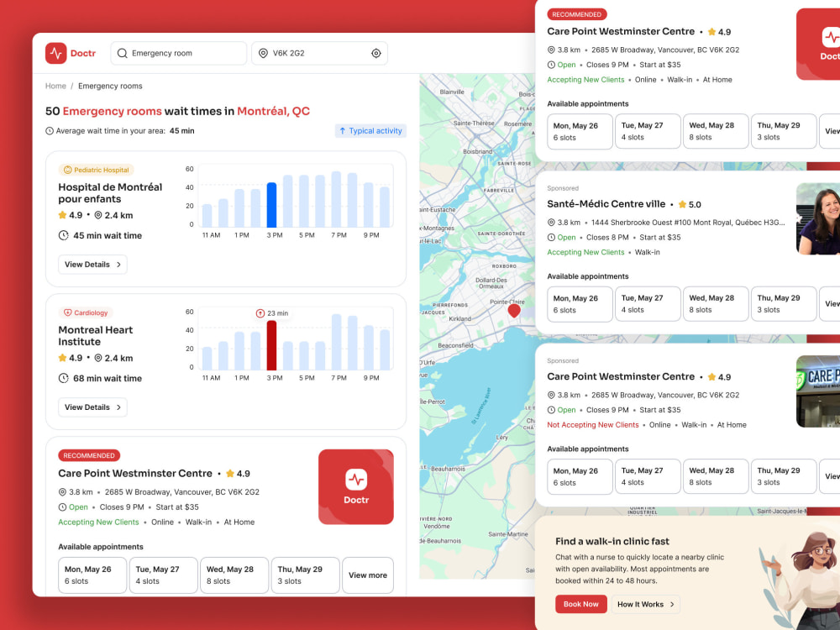
Task: Go to Home breadcrumb
Action: click(x=55, y=86)
